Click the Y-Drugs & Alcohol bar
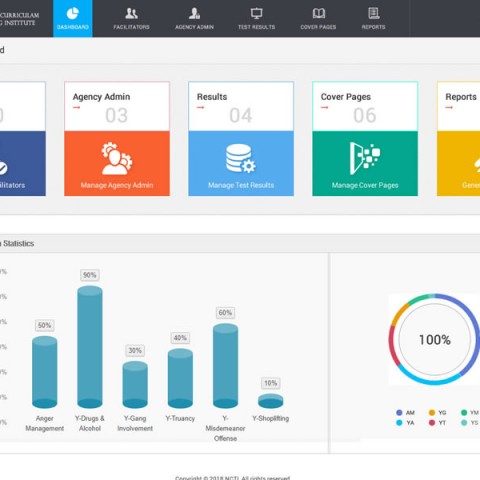This screenshot has width=480, height=480. (90, 347)
